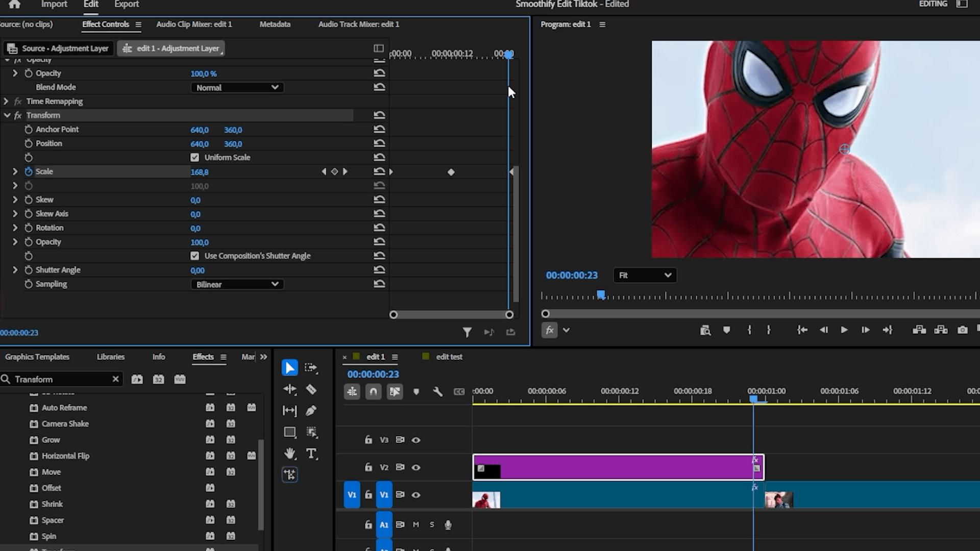
Task: Select the purple adjustment layer clip
Action: click(x=618, y=467)
